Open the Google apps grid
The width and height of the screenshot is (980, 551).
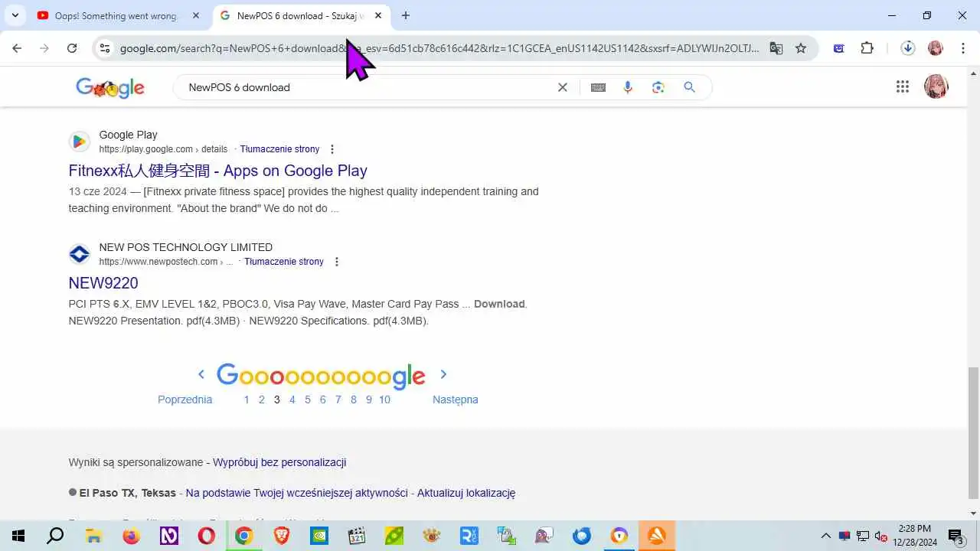point(903,86)
